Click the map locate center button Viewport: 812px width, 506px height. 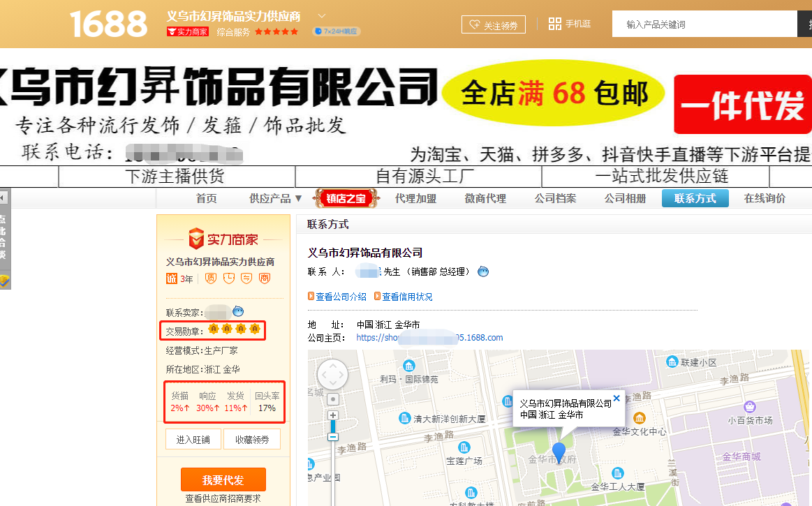(333, 399)
